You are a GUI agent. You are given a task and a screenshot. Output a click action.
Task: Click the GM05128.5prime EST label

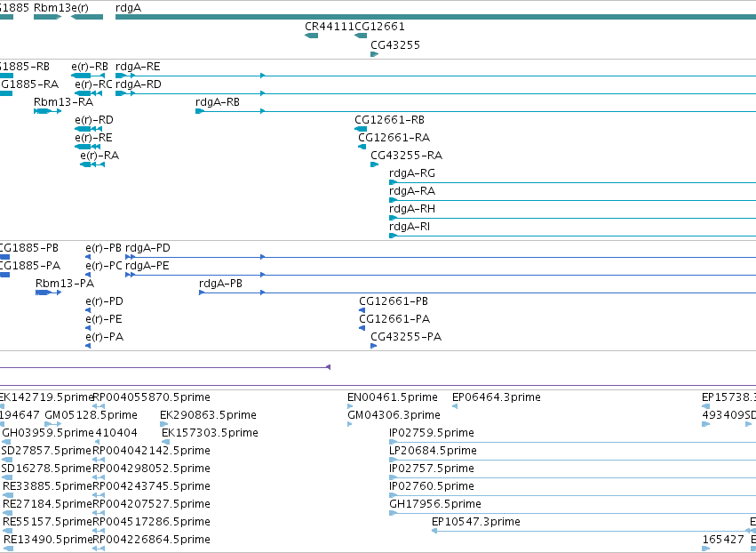click(91, 415)
